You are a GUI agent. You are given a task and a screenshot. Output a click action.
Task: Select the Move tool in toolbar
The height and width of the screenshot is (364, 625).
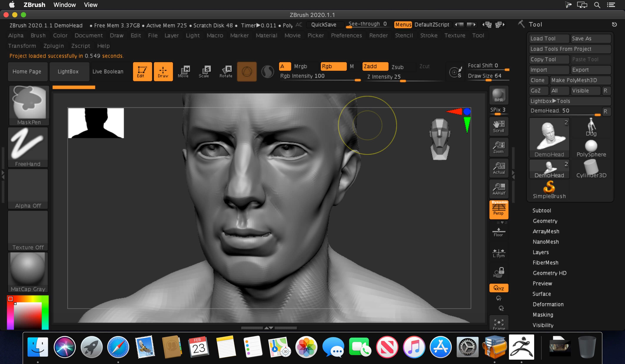click(183, 71)
